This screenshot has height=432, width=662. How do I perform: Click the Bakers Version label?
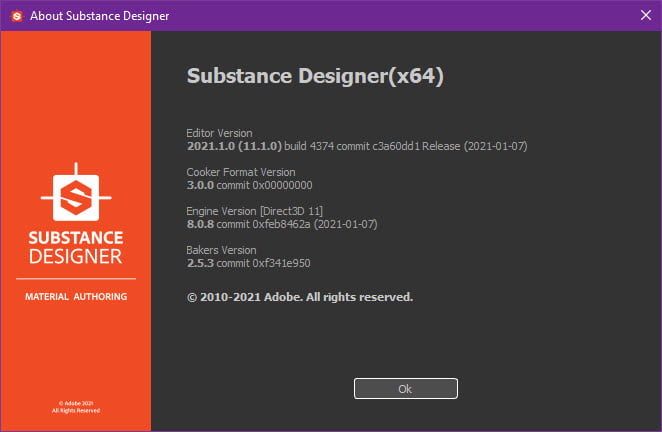[221, 250]
